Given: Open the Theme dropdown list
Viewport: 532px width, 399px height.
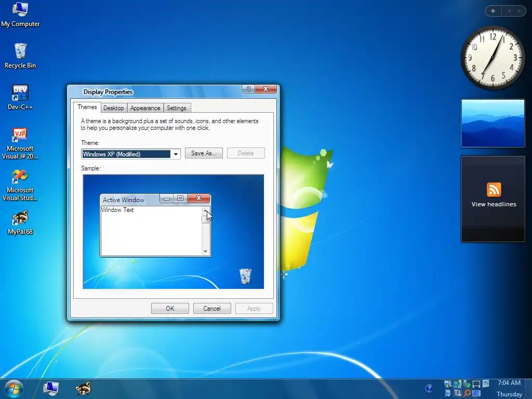Looking at the screenshot, I should coord(176,154).
